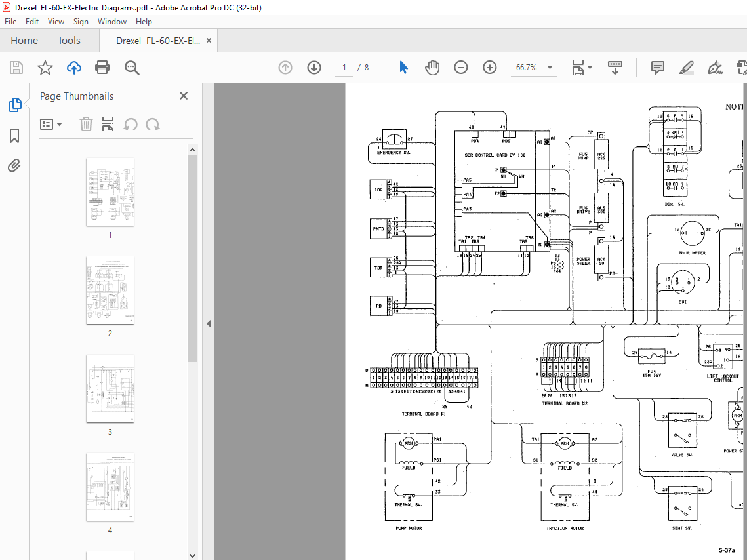Open the Attachments paperclip panel
This screenshot has height=560, width=747.
[x=15, y=166]
